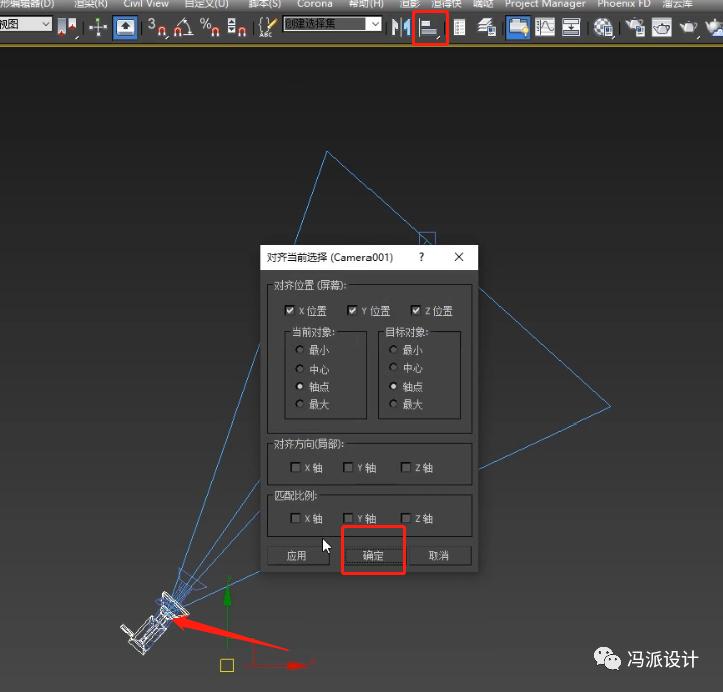Viewport: 723px width, 692px height.
Task: Click the 应用 button
Action: pyautogui.click(x=297, y=555)
